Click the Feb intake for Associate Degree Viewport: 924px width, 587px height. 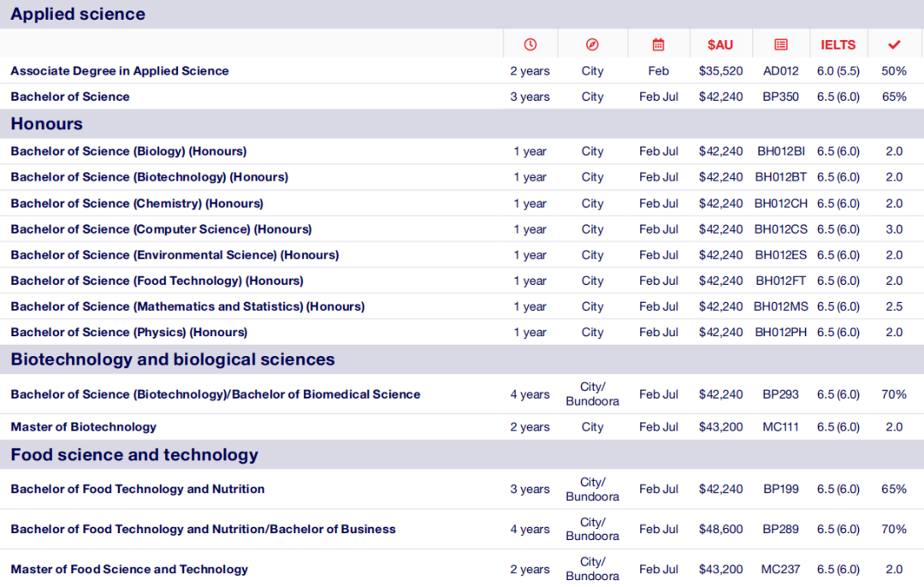point(658,71)
